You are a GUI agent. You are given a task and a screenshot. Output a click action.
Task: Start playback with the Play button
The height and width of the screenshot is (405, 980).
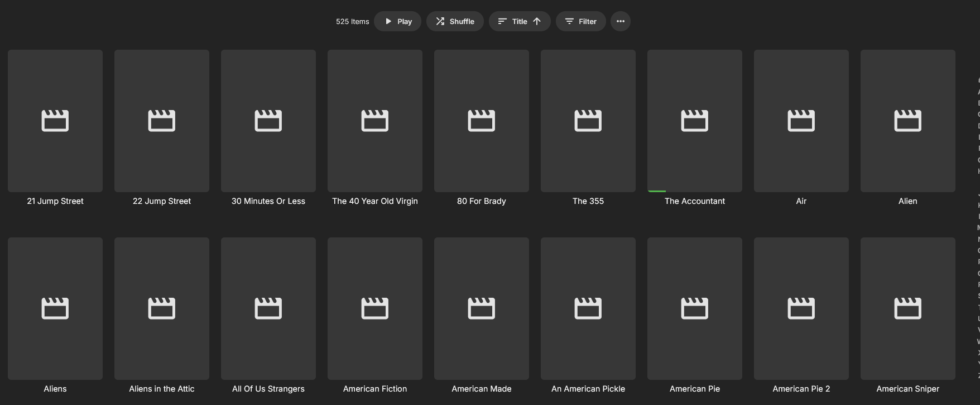[x=397, y=21]
